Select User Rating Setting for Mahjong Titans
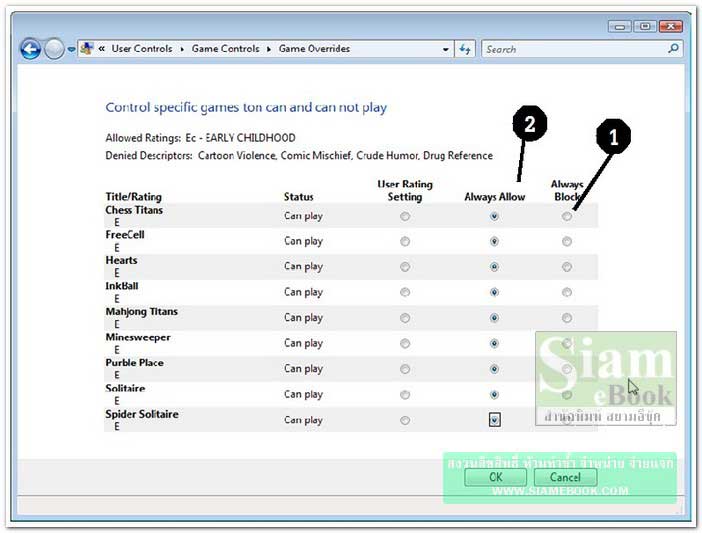The height and width of the screenshot is (533, 702). tap(405, 318)
